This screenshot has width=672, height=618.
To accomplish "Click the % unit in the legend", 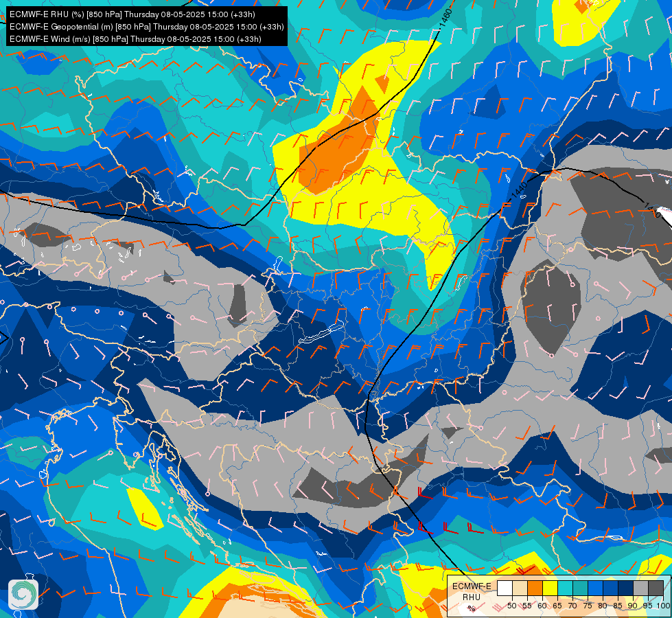I will (x=472, y=608).
